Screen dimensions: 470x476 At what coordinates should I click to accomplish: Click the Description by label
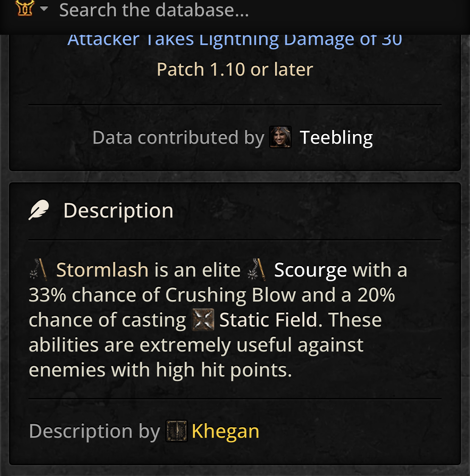coord(94,431)
